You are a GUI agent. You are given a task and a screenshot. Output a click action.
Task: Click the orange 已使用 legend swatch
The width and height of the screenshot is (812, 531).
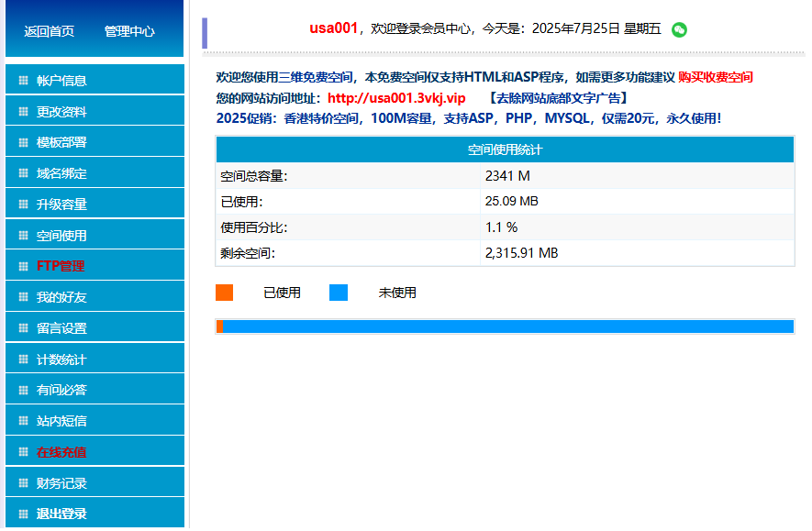[x=224, y=293]
